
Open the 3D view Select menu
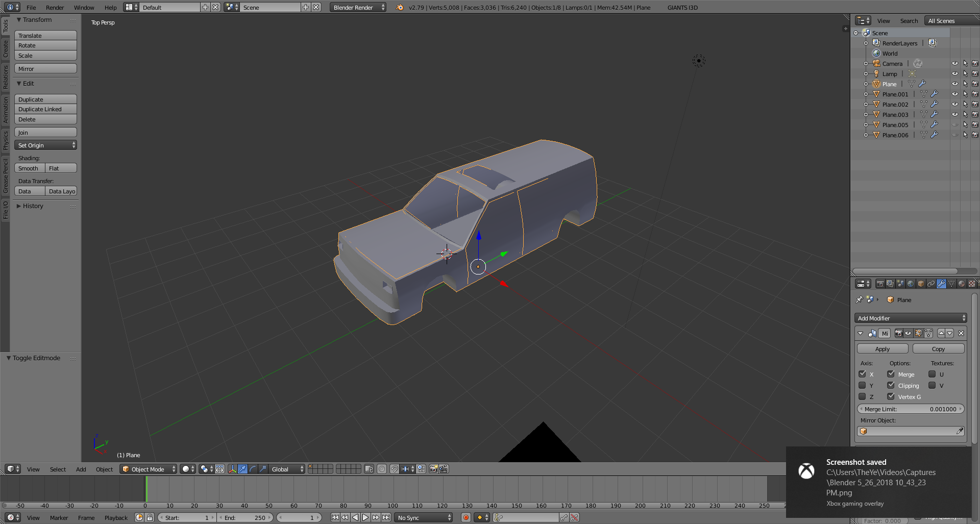tap(58, 469)
